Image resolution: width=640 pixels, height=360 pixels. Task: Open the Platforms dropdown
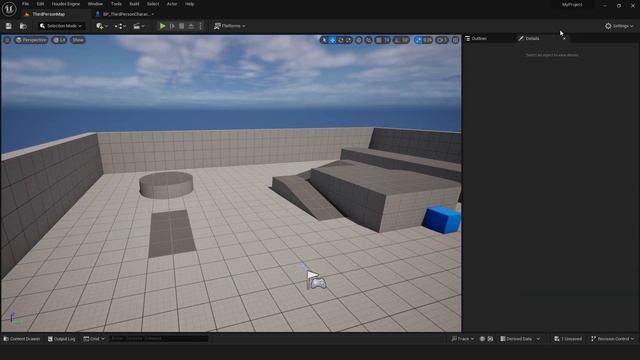click(x=229, y=26)
